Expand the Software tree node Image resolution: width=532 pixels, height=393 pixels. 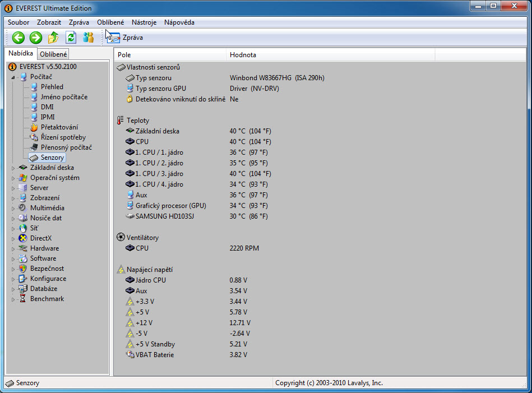(13, 259)
